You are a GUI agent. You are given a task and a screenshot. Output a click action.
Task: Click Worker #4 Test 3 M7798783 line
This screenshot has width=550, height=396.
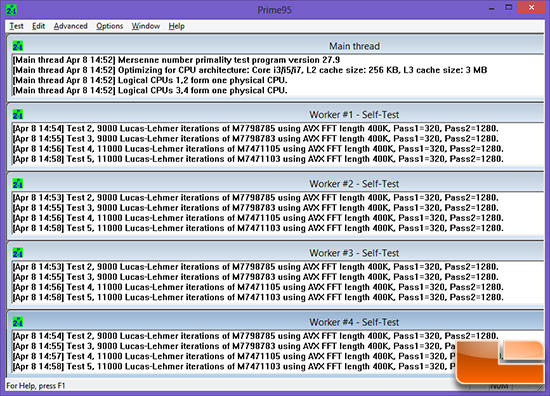click(x=234, y=346)
